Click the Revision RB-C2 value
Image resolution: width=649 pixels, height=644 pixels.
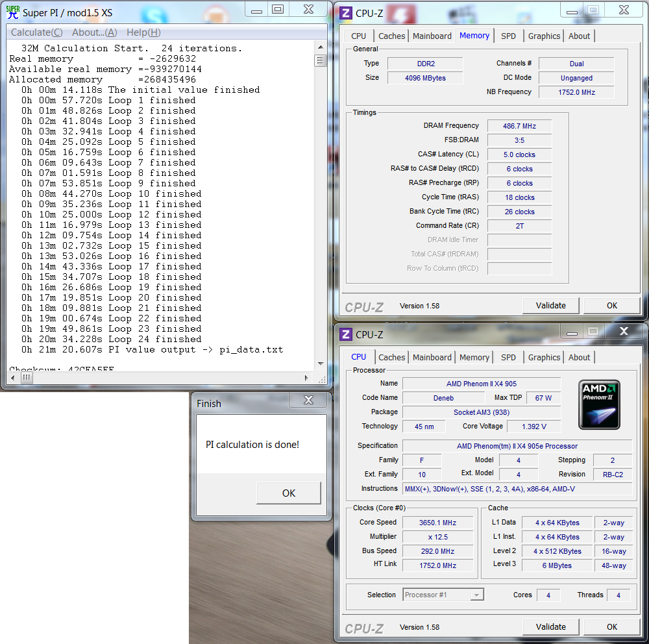click(x=613, y=475)
